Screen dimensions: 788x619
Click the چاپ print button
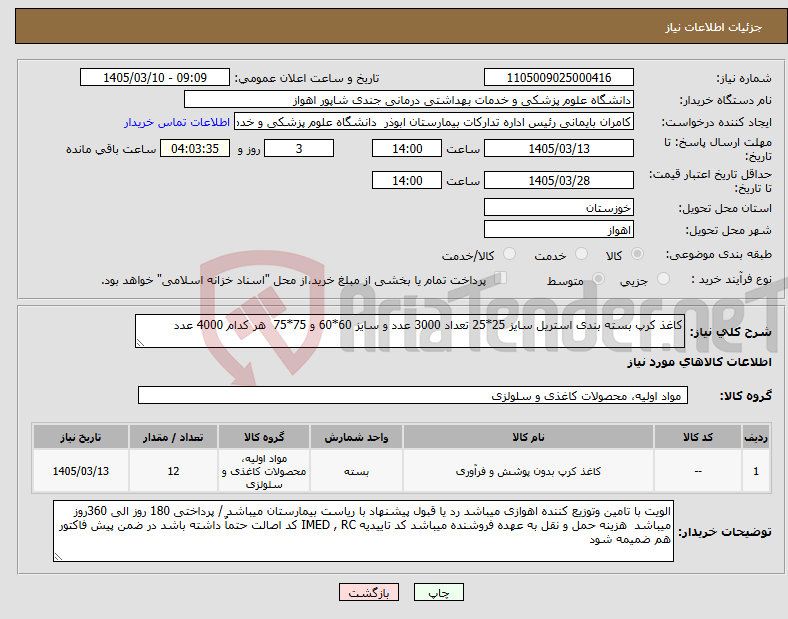click(439, 592)
